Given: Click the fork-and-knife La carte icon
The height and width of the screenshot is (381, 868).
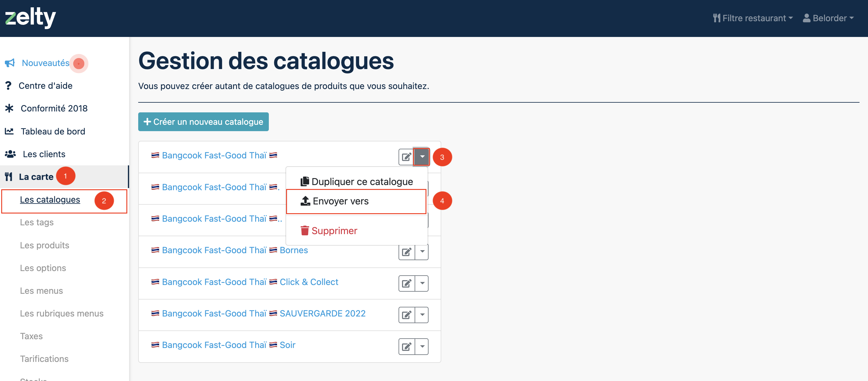Looking at the screenshot, I should coord(8,177).
